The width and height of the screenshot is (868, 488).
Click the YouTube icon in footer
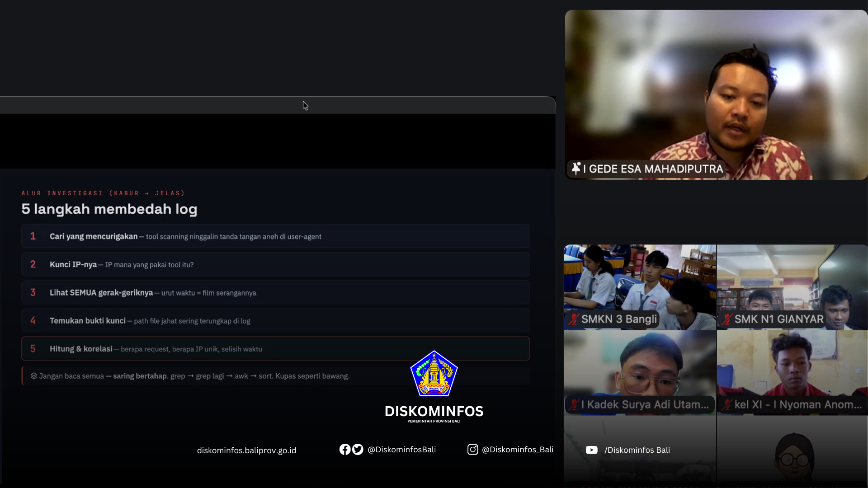pyautogui.click(x=591, y=450)
